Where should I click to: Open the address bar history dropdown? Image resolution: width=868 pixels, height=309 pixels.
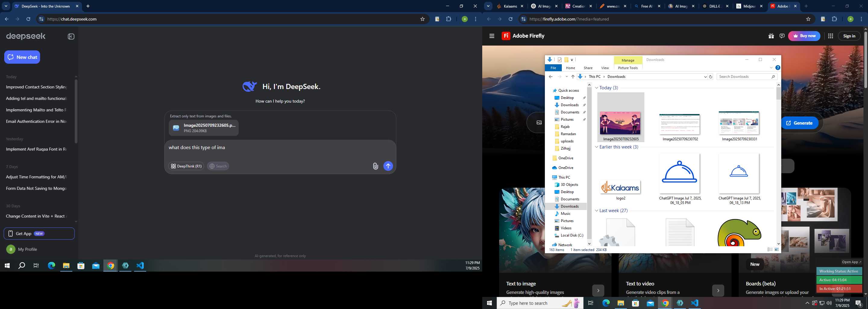[705, 77]
